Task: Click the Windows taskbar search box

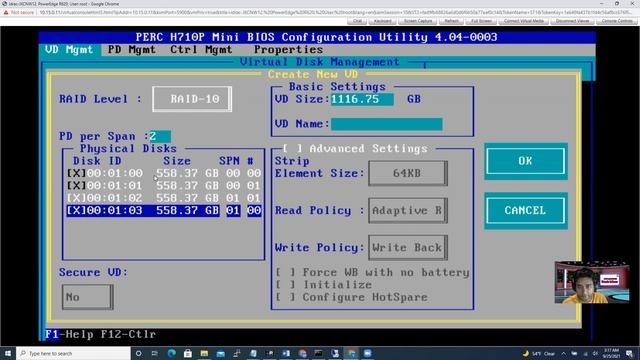Action: (x=73, y=353)
